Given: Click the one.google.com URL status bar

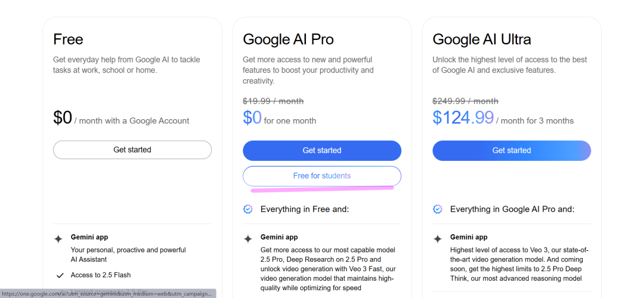Looking at the screenshot, I should click(x=108, y=294).
